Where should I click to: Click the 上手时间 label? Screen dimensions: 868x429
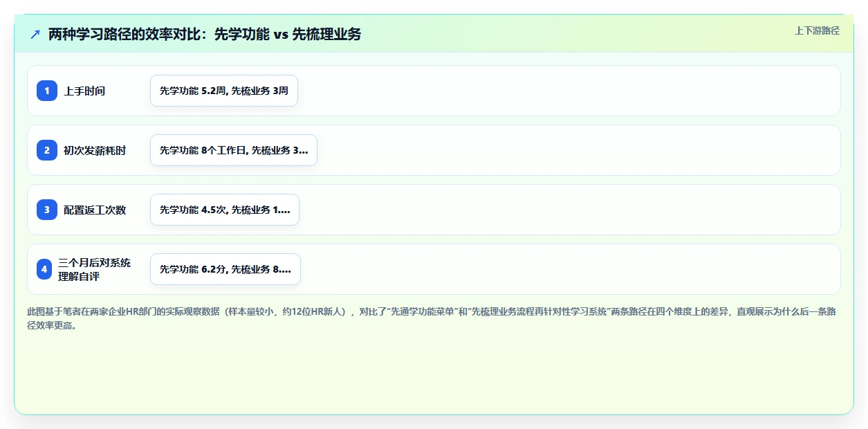84,91
